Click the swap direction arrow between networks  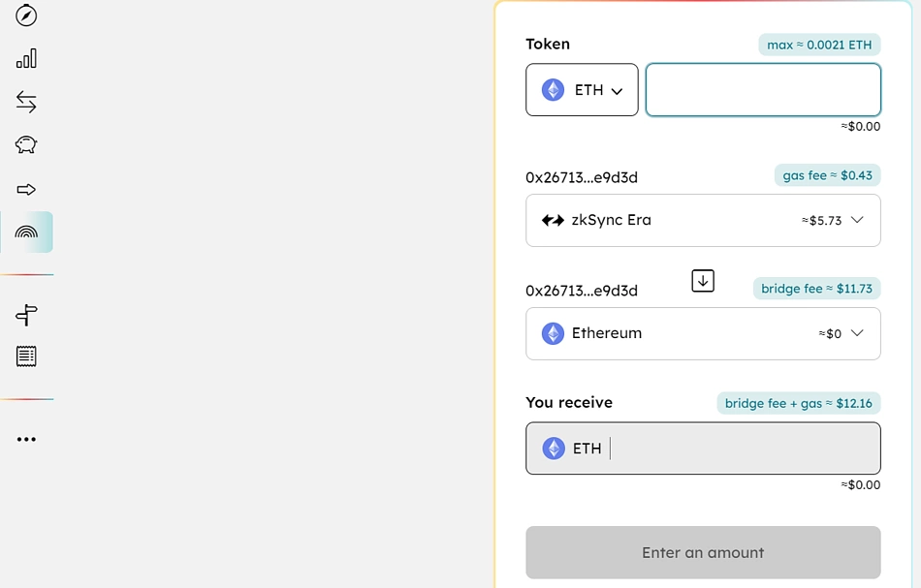[x=703, y=280]
